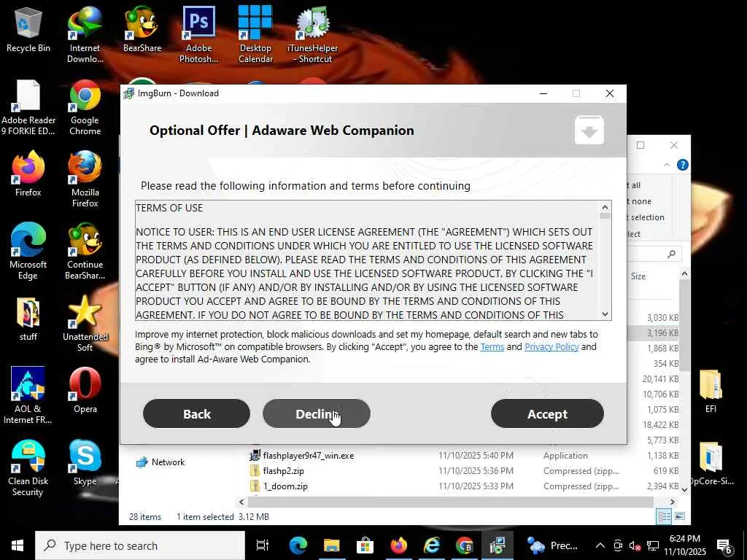Click the ImgBurn installer taskbar icon
This screenshot has height=560, width=747.
point(498,545)
